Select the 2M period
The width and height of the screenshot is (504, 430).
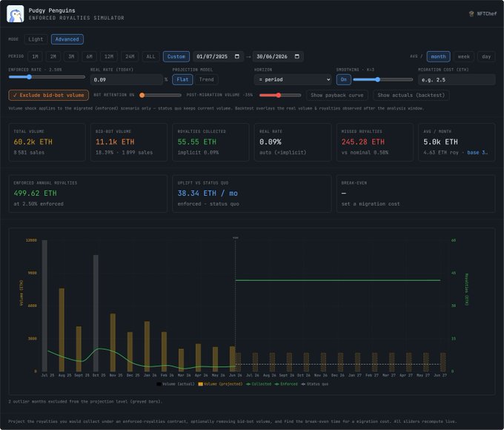[x=53, y=56]
